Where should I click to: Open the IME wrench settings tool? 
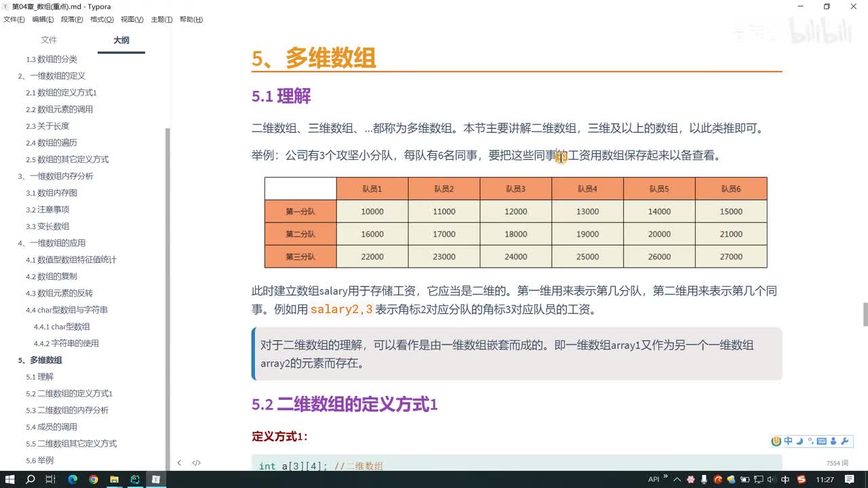(x=844, y=441)
